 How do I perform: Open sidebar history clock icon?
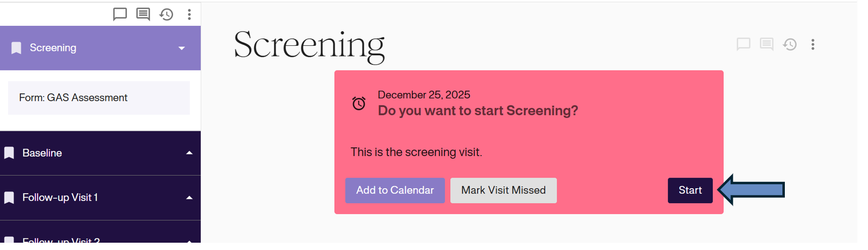(166, 14)
